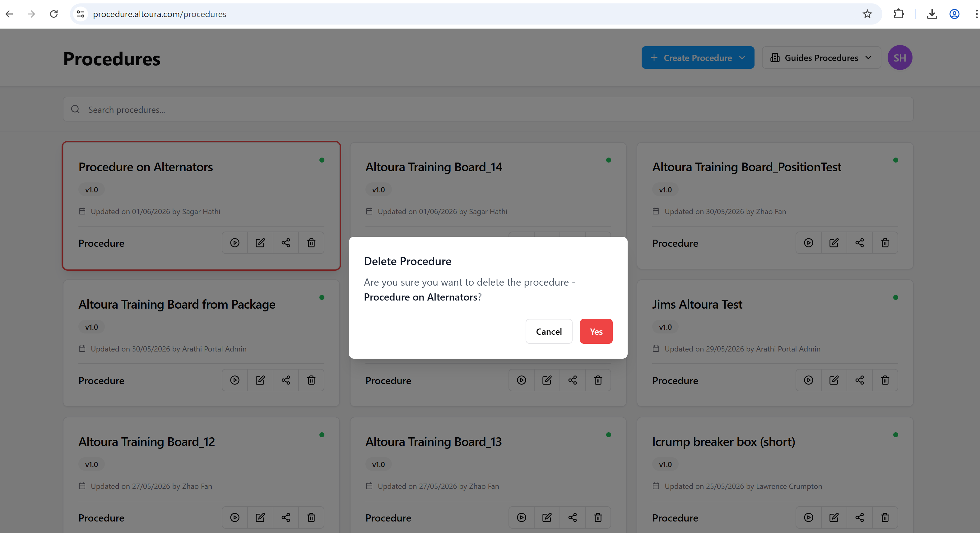Screen dimensions: 980x533
Task: Open the Procedure on Alternators title
Action: [x=146, y=167]
